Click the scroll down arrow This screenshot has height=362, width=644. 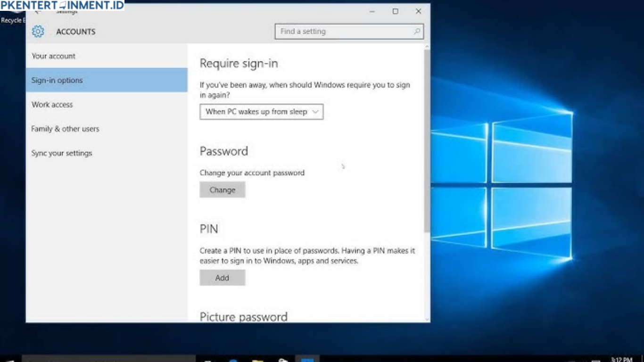(427, 319)
